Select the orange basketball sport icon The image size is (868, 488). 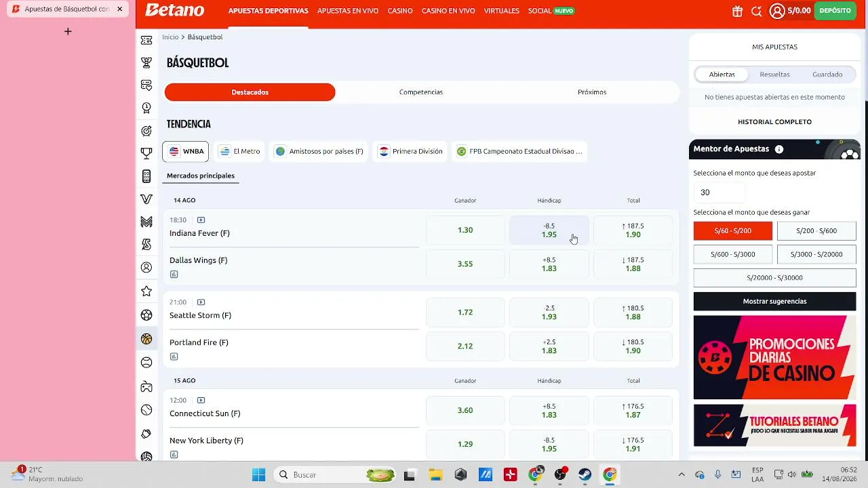[146, 339]
